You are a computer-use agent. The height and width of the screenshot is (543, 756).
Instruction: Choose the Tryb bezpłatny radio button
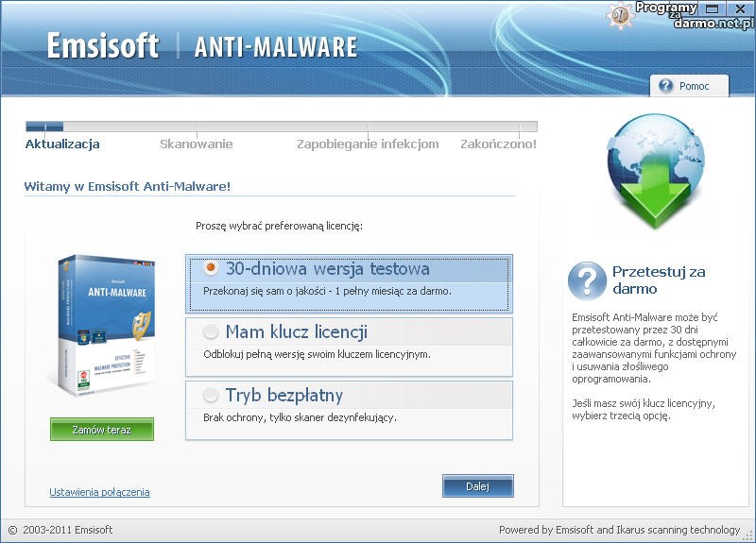[x=211, y=395]
